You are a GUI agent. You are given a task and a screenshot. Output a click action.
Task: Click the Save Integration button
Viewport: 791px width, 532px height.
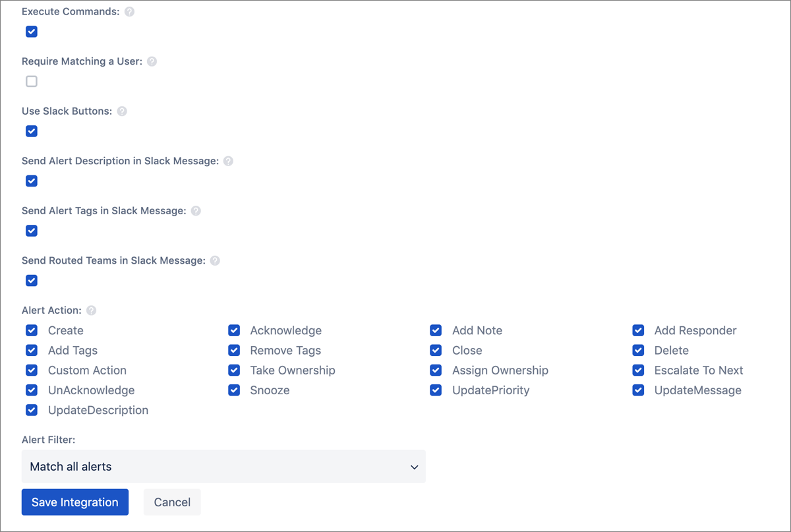[x=75, y=502]
